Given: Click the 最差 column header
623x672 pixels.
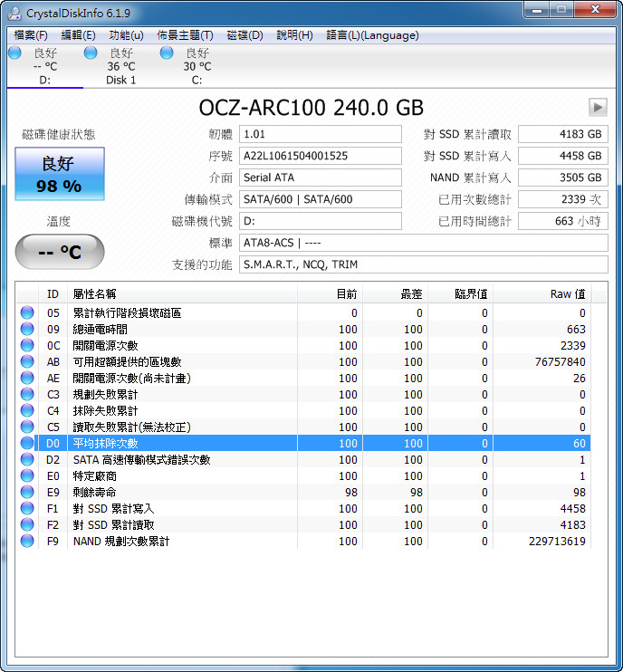Looking at the screenshot, I should (x=395, y=294).
